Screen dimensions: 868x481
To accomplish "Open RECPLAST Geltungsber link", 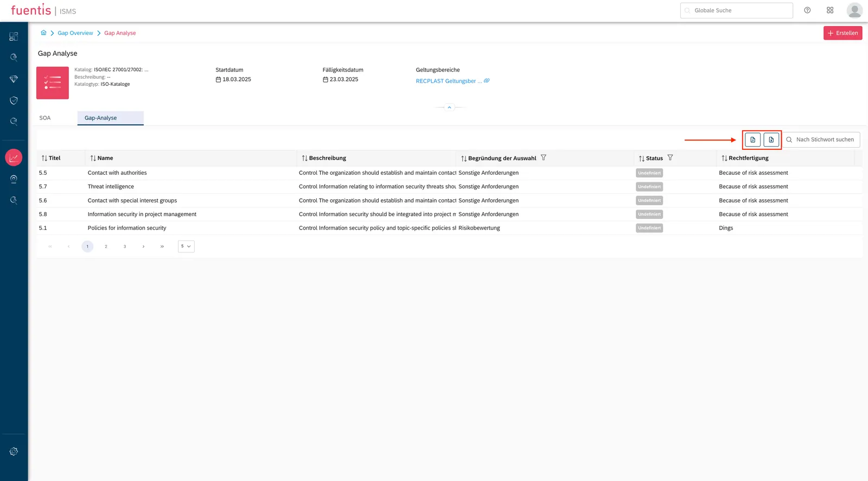I will [449, 81].
